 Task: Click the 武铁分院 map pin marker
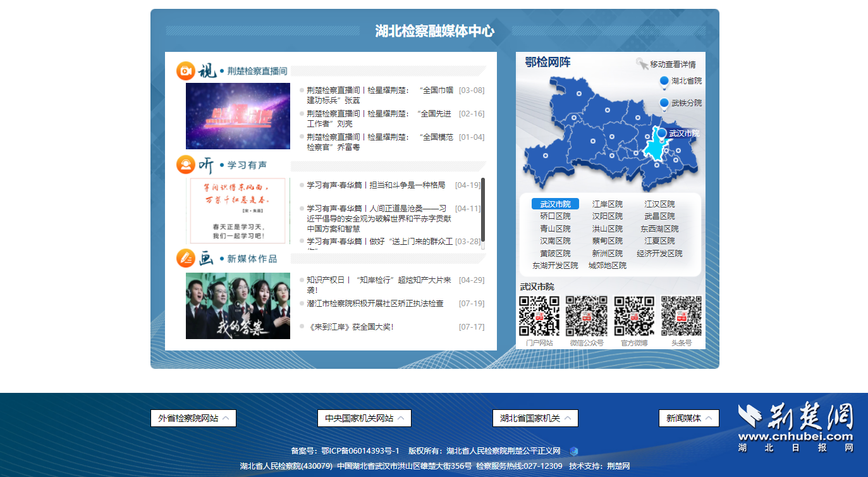pyautogui.click(x=664, y=104)
